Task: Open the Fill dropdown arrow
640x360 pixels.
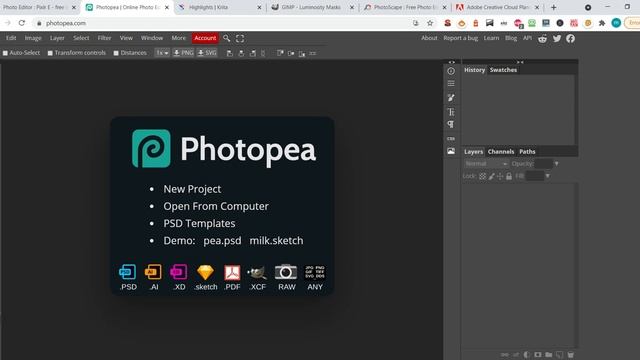Action: click(x=547, y=176)
